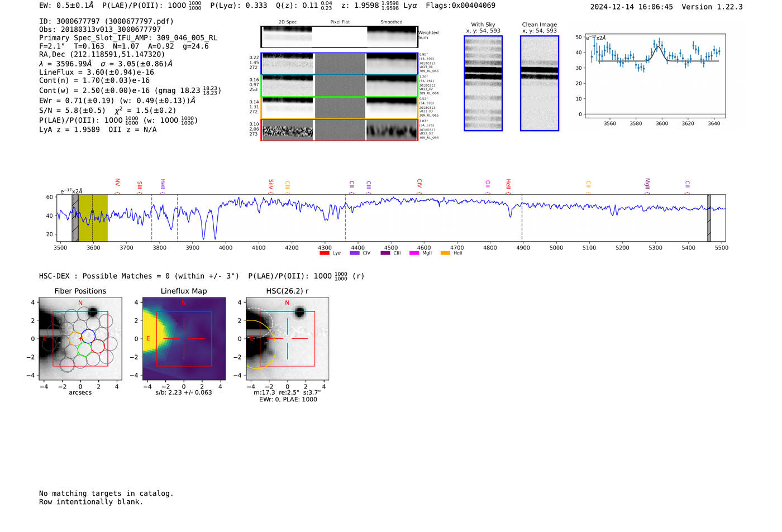Click the orange HeII legend swatch

(445, 253)
